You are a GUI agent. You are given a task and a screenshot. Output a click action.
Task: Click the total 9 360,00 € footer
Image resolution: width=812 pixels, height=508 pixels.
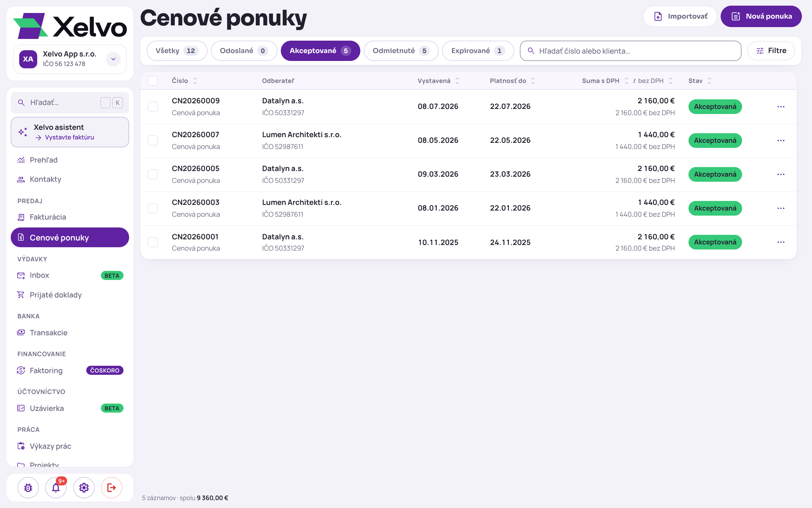click(212, 498)
